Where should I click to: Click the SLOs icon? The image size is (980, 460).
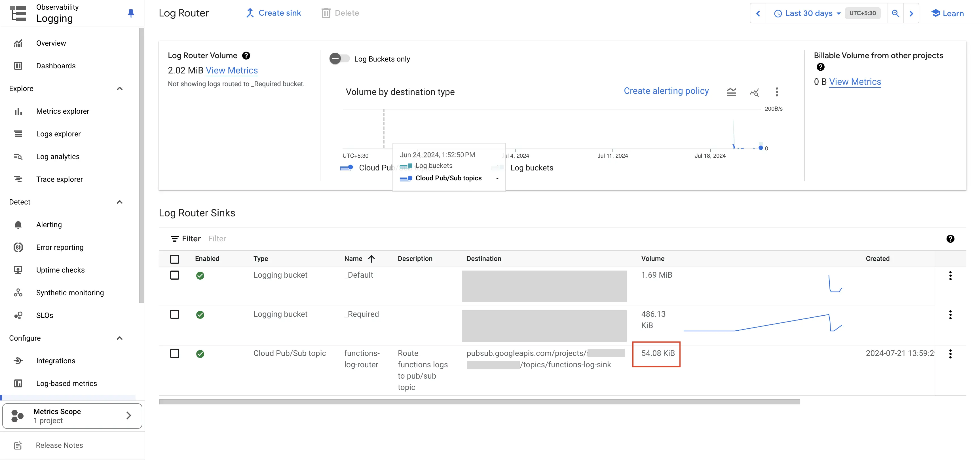pos(18,315)
